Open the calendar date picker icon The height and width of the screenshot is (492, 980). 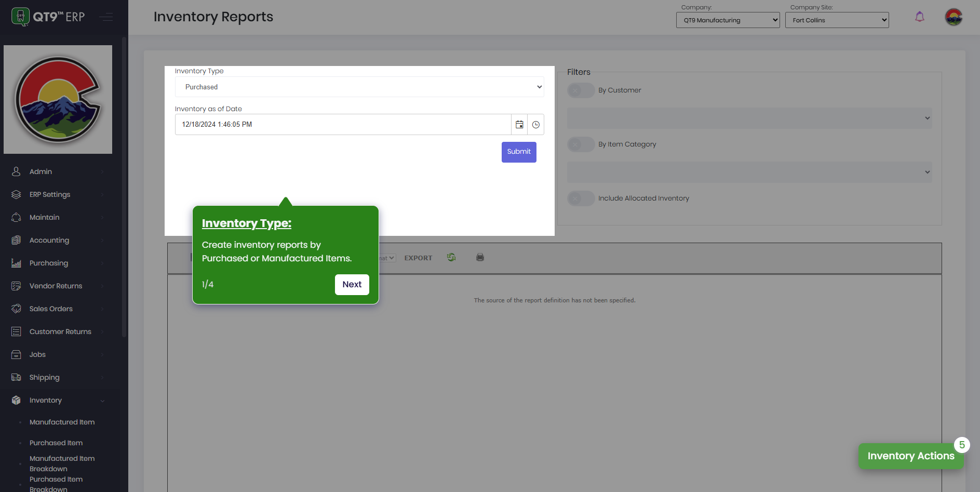(x=519, y=125)
